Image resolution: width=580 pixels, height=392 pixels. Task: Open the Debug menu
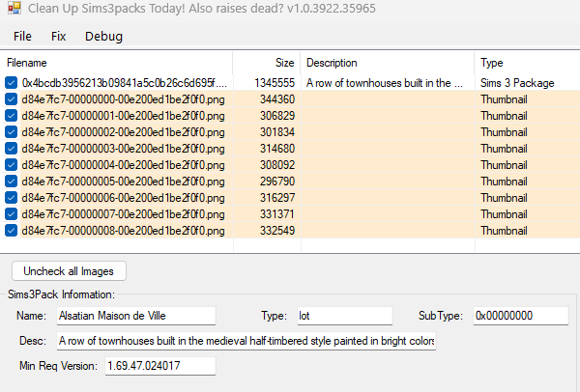pos(103,37)
